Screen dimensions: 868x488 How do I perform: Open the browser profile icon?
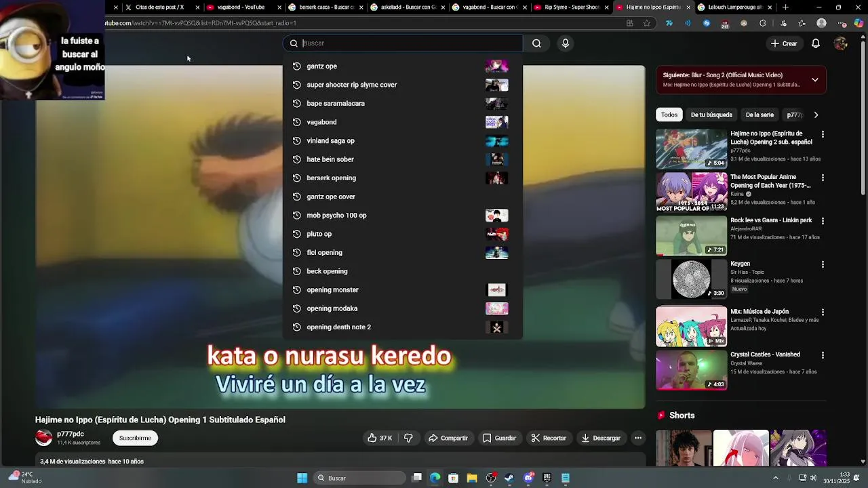821,23
